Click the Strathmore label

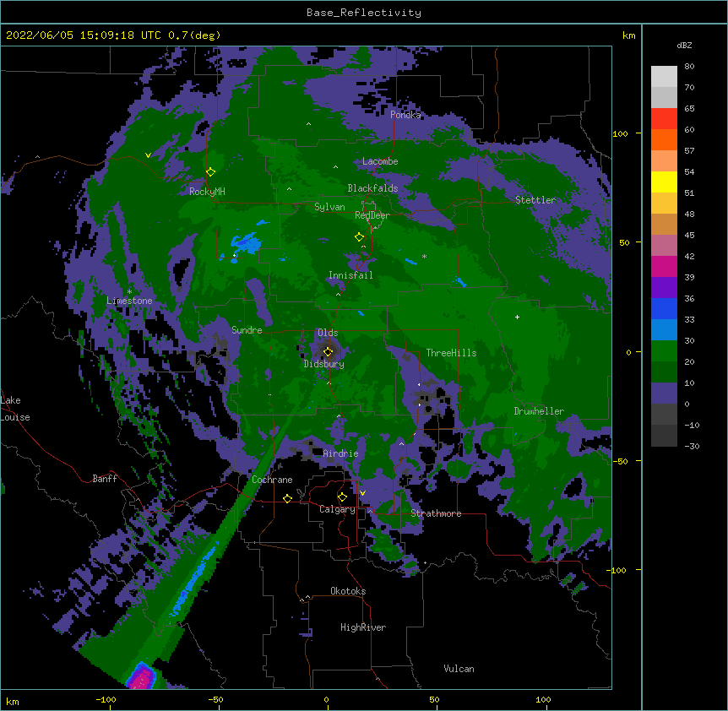[x=436, y=513]
